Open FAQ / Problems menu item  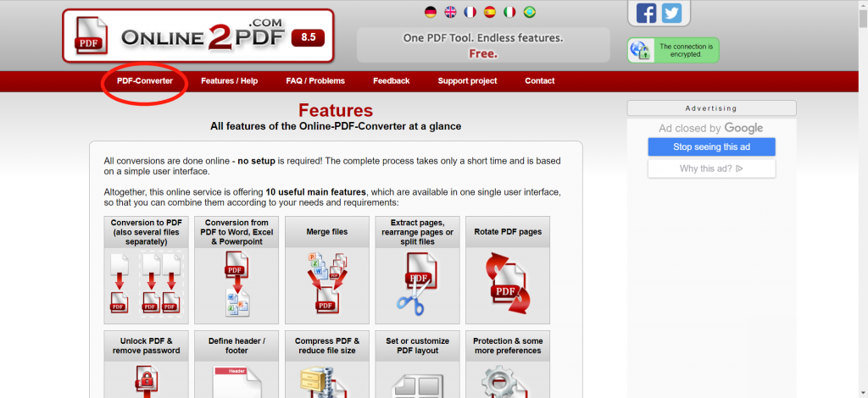pos(315,80)
